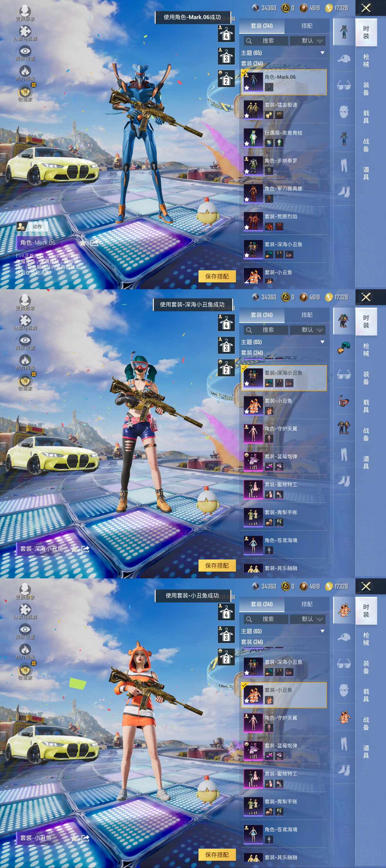The width and height of the screenshot is (386, 868).
Task: Click share icon beside 套装-深海小丑鱼 title
Action: [85, 549]
